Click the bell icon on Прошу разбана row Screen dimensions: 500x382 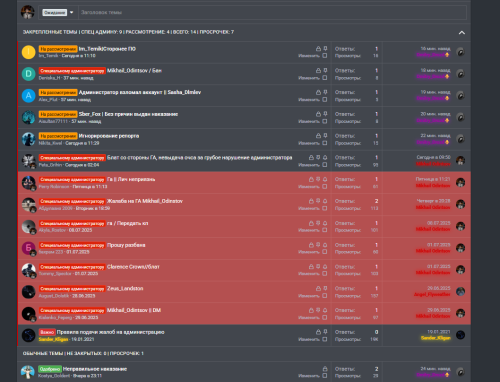pyautogui.click(x=325, y=245)
